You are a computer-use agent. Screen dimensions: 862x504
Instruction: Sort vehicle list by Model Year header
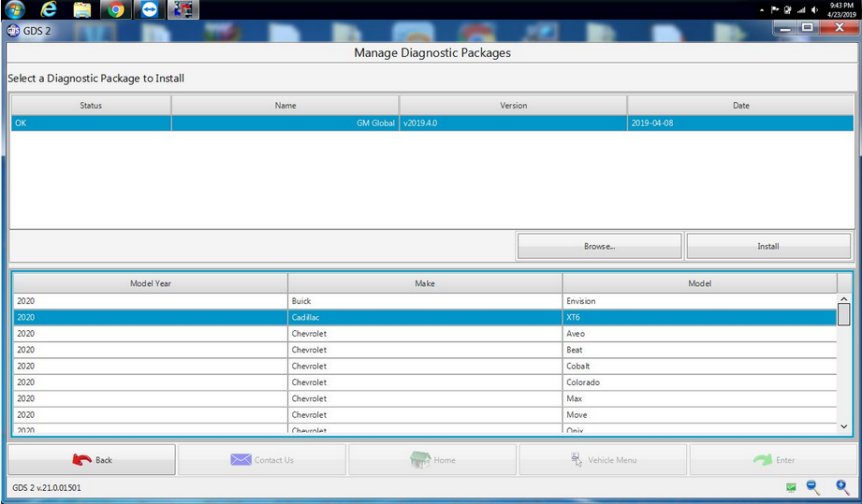click(x=150, y=283)
